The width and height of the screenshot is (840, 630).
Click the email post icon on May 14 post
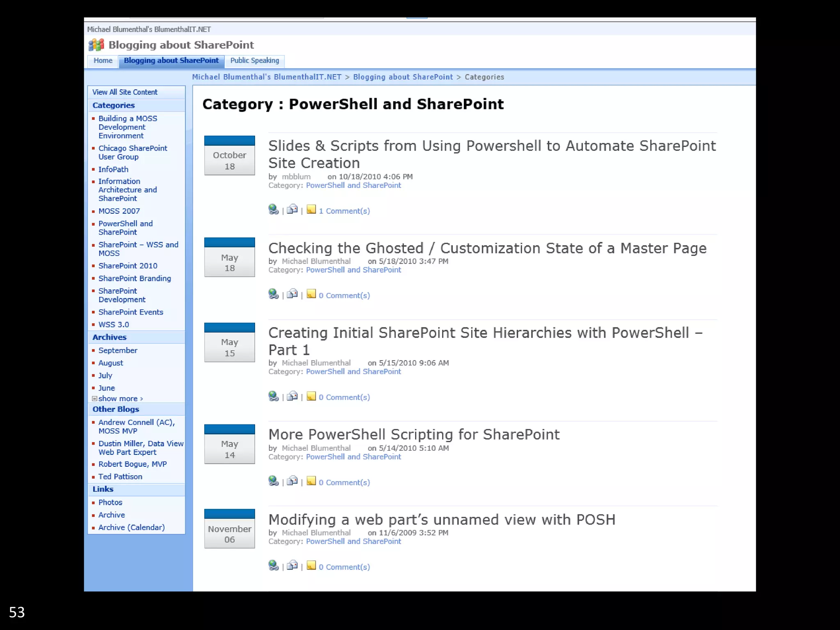(x=292, y=481)
